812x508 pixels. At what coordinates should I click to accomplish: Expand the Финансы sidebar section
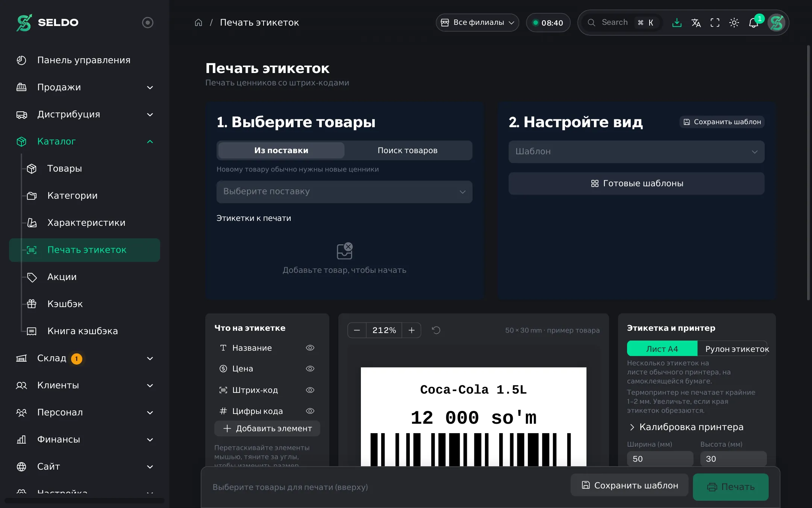[84, 440]
